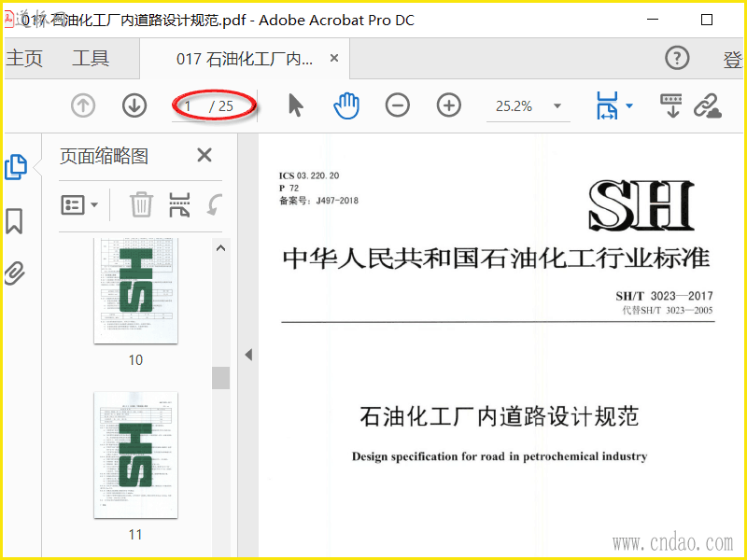Click the page 11 number label

[x=135, y=535]
